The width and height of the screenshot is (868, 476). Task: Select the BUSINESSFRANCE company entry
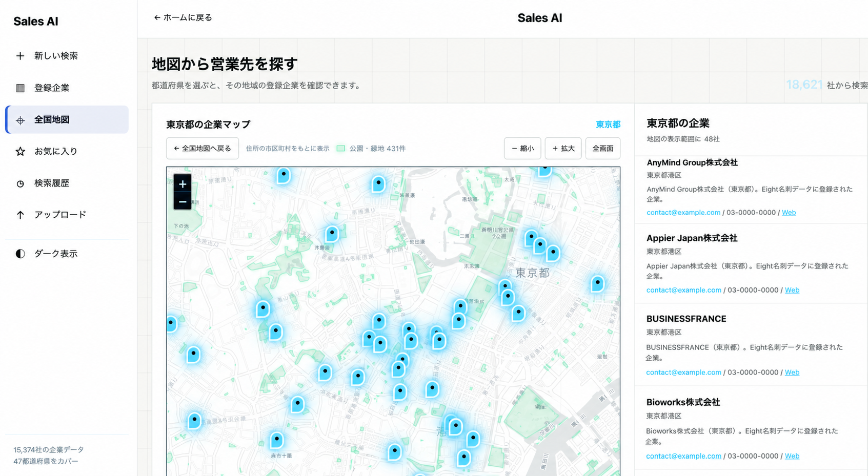[x=751, y=344]
